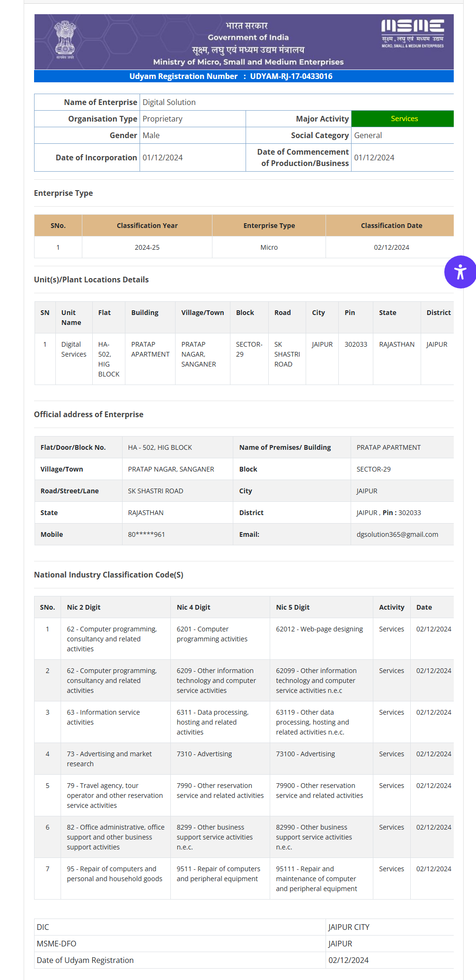476x980 pixels.
Task: Click the Ministry of MSME header title
Action: (248, 62)
